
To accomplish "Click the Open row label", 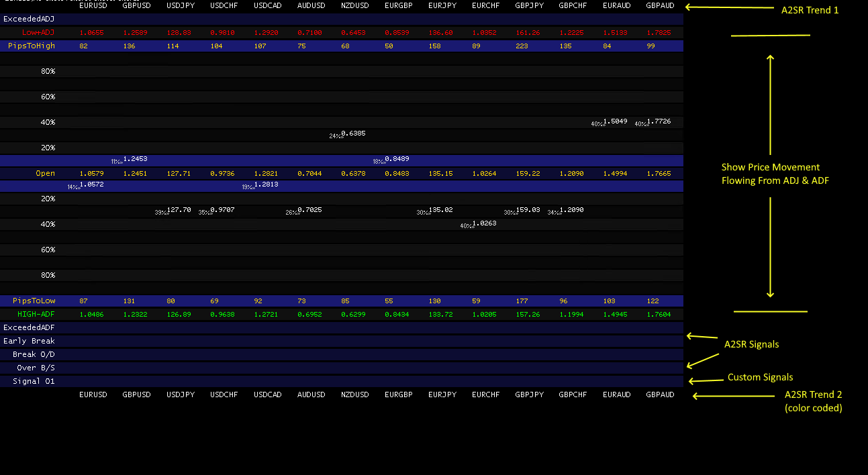I will (46, 173).
